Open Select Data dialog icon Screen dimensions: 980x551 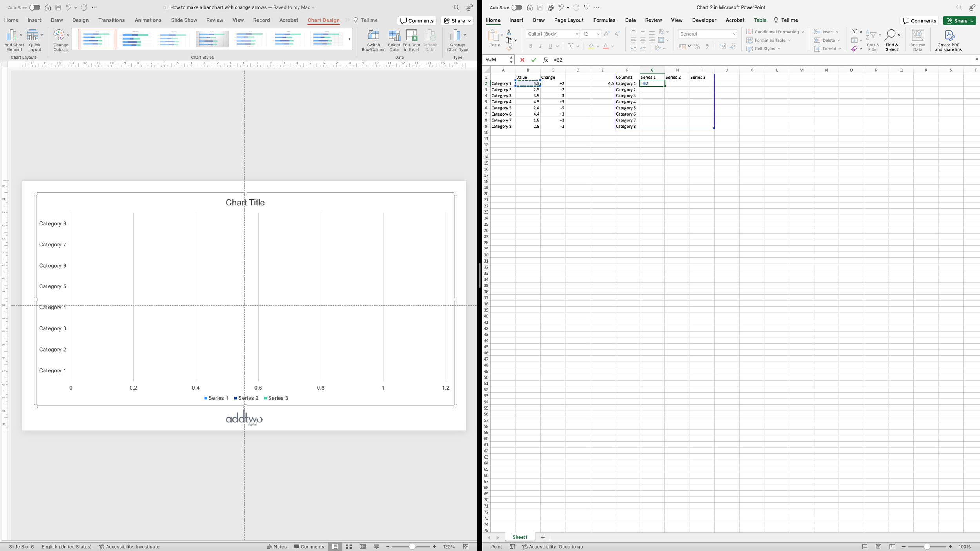click(394, 36)
